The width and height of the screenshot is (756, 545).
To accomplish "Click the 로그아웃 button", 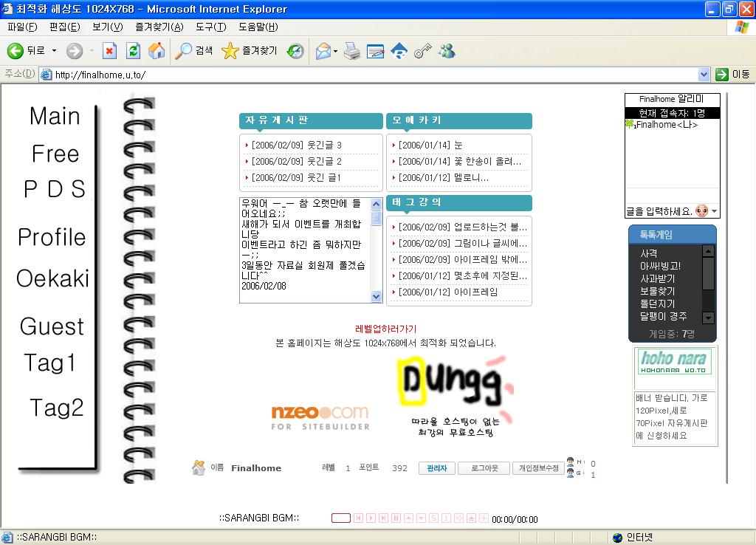I will [484, 468].
